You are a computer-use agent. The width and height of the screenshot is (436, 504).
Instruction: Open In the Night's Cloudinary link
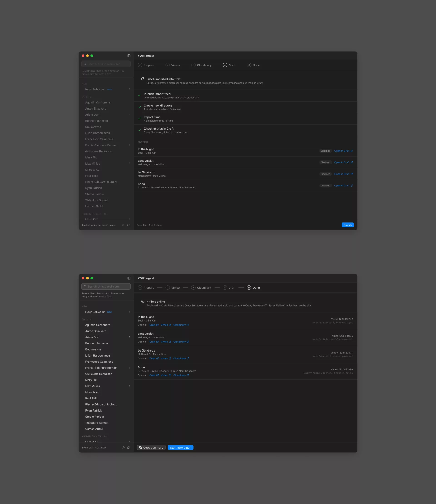(181, 325)
